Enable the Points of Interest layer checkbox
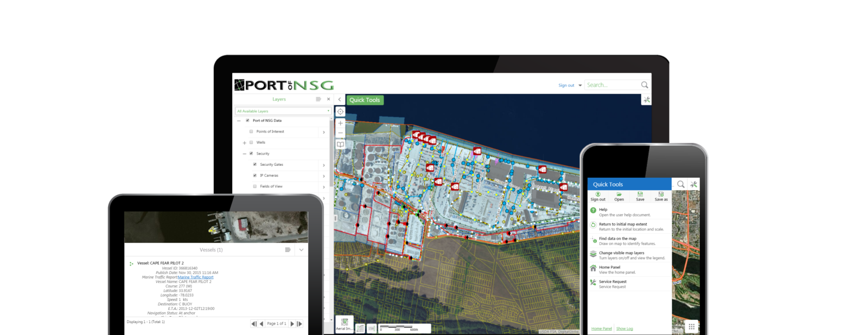This screenshot has width=868, height=335. (x=251, y=131)
